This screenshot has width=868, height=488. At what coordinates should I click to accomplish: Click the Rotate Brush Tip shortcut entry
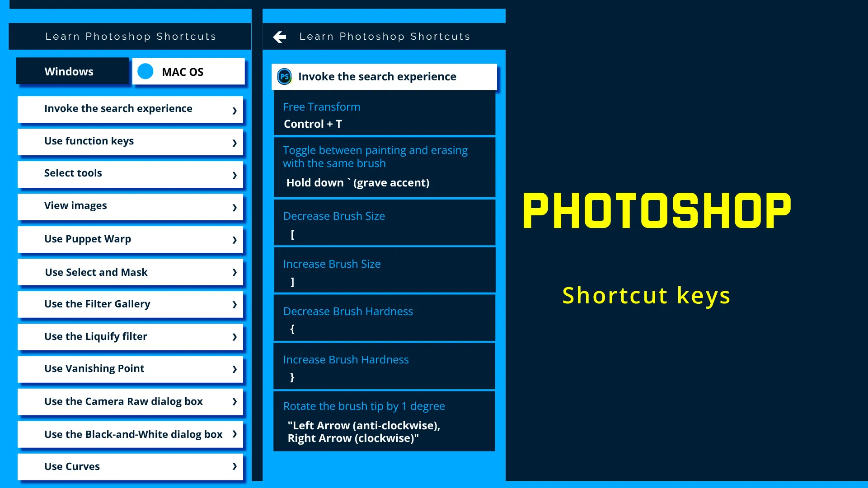[x=385, y=421]
